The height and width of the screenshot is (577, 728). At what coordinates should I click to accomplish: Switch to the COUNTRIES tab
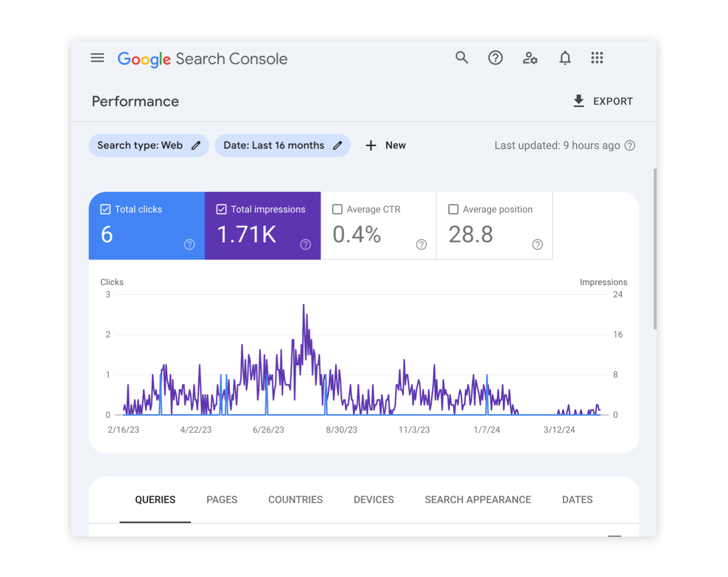295,500
